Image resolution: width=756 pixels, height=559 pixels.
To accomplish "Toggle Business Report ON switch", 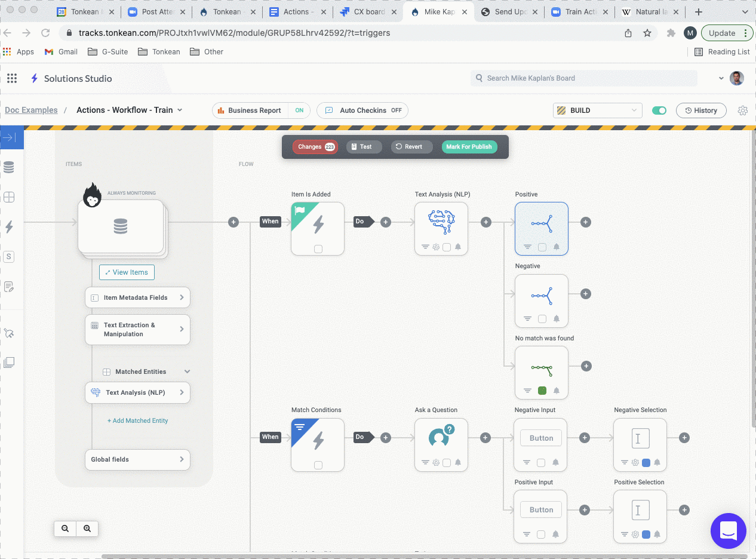I will tap(299, 110).
